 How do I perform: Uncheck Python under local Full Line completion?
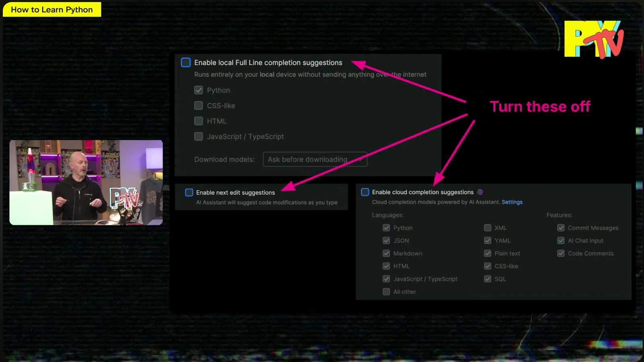point(198,90)
